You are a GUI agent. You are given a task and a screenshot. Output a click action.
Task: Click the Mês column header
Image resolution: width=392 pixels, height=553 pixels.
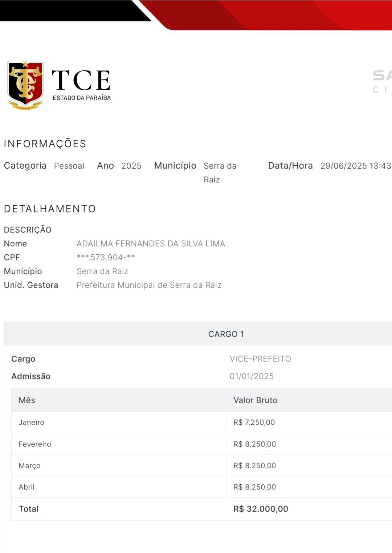coord(27,400)
